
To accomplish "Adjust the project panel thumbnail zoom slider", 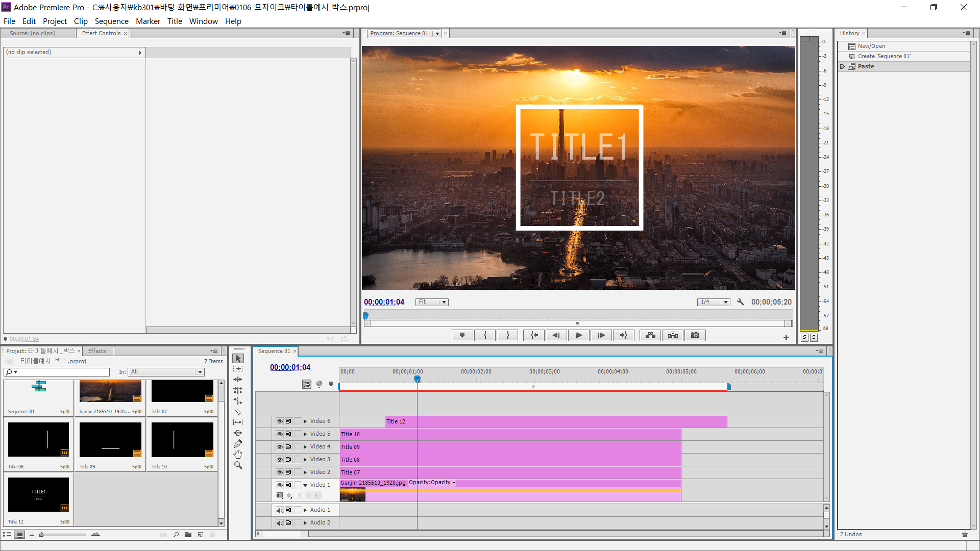I will pyautogui.click(x=42, y=535).
